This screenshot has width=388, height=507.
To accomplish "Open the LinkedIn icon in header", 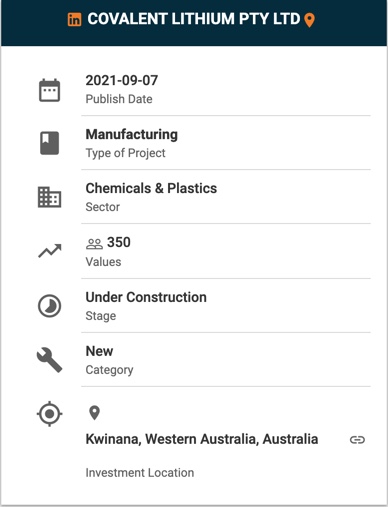I will coord(74,19).
